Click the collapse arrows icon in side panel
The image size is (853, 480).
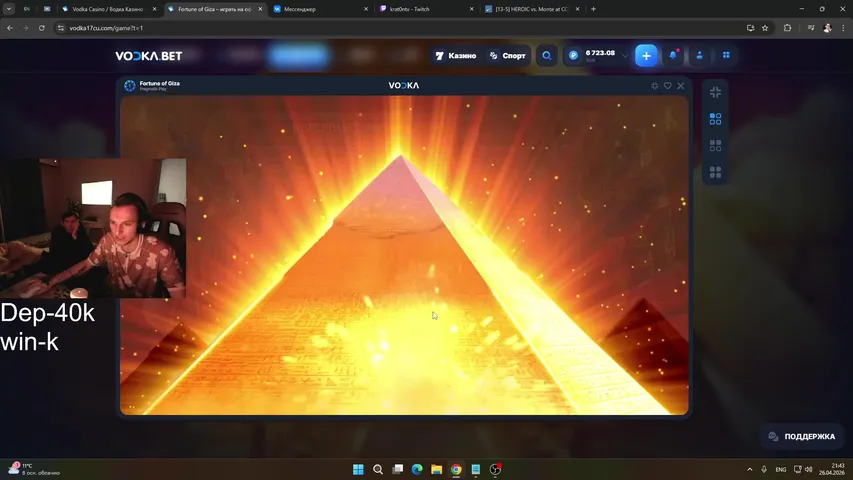[x=715, y=92]
